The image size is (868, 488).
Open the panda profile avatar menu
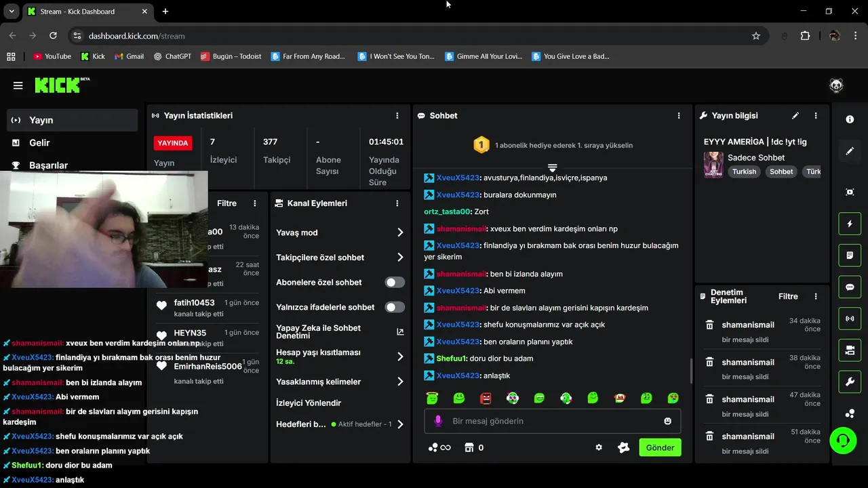point(836,85)
